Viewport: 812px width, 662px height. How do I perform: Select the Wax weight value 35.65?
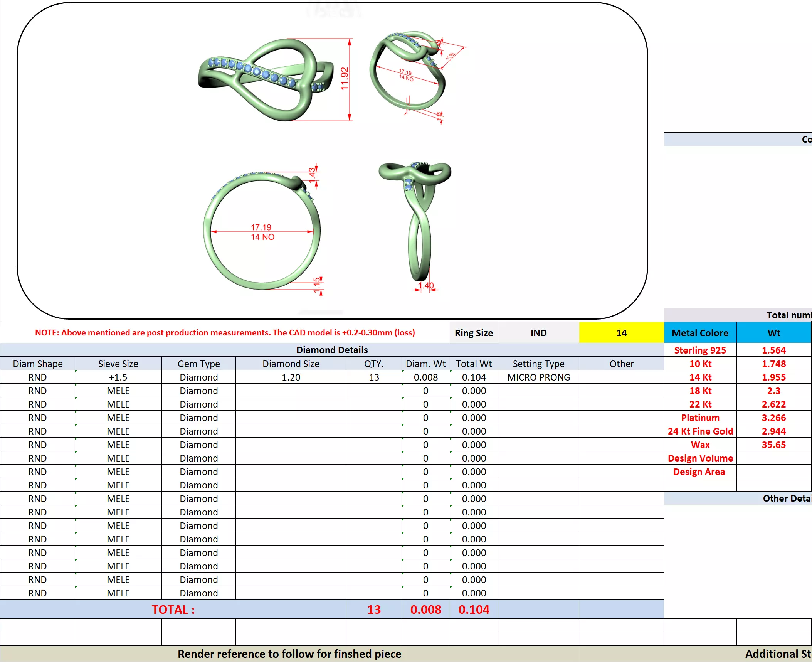773,445
